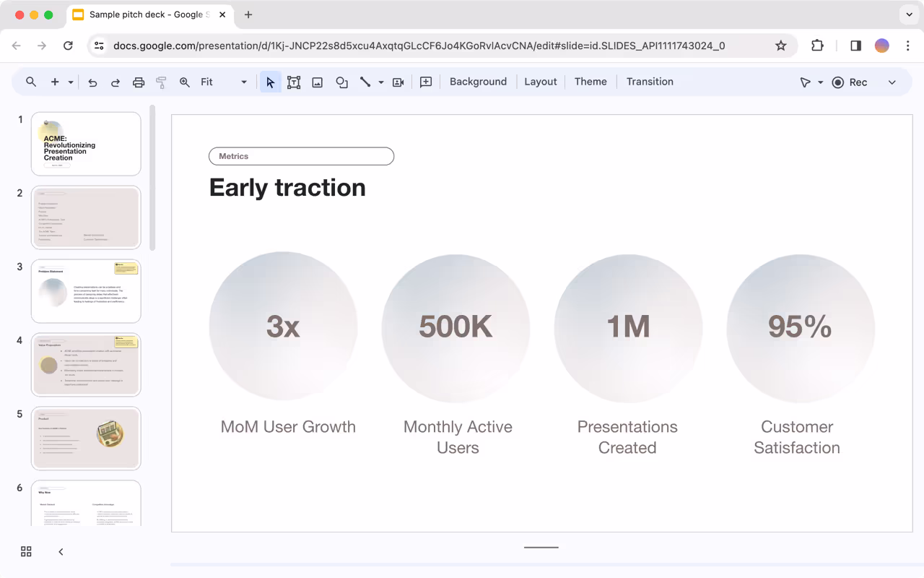Select slide 4 thumbnail in filmstrip
The width and height of the screenshot is (924, 578).
tap(86, 364)
